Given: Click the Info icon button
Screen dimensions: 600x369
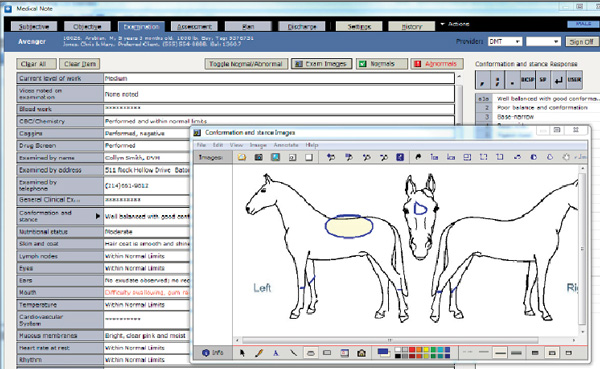Looking at the screenshot, I should click(213, 353).
